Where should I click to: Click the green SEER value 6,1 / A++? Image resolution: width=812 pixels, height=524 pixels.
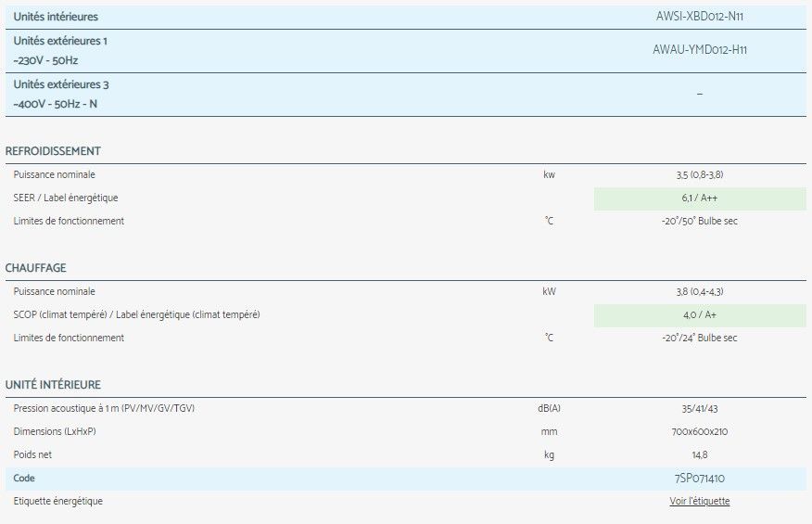[699, 198]
